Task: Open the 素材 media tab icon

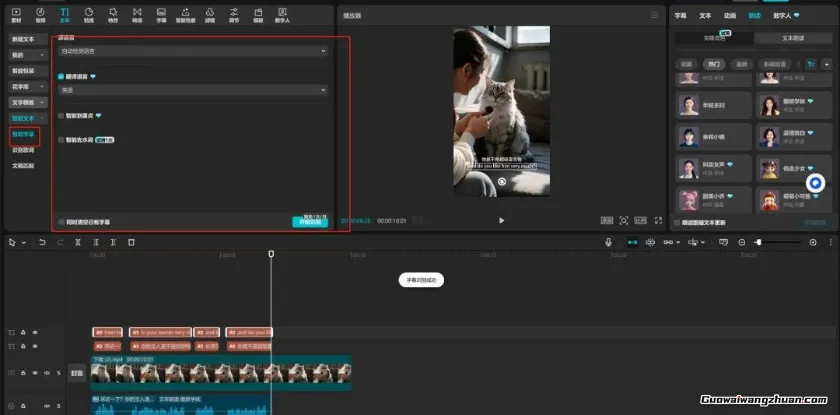Action: [16, 14]
